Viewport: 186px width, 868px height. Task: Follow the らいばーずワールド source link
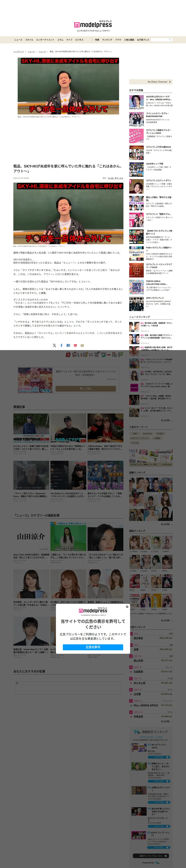click(x=115, y=178)
